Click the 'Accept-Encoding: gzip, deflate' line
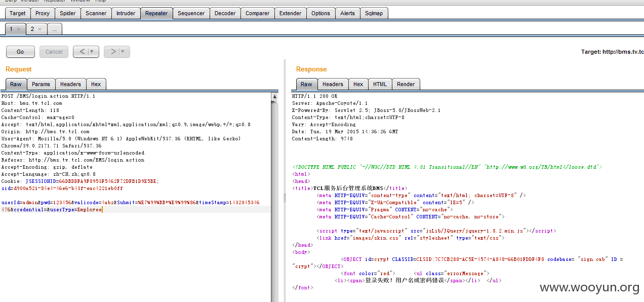 tap(47, 167)
